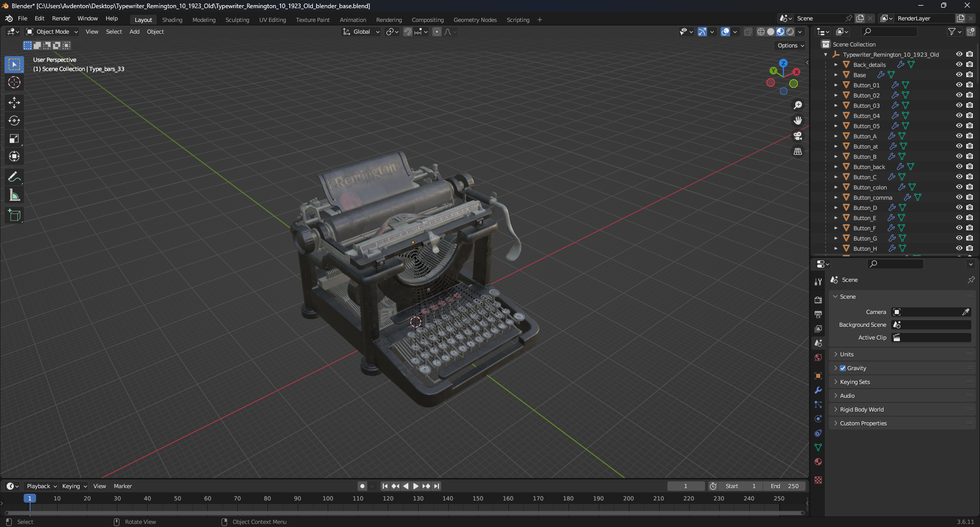The image size is (980, 527).
Task: Click the zoom view icon in viewport
Action: coord(798,105)
